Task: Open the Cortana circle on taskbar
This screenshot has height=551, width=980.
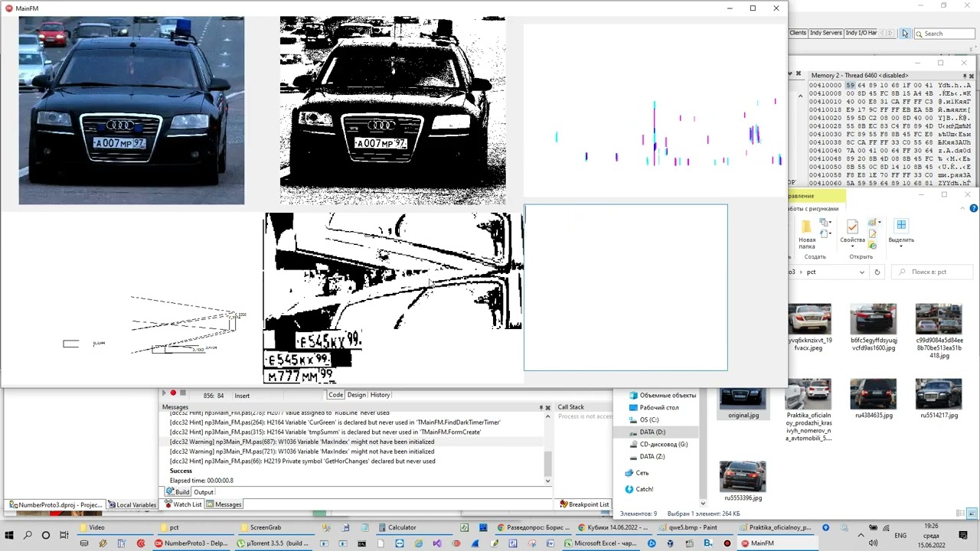Action: 46,535
